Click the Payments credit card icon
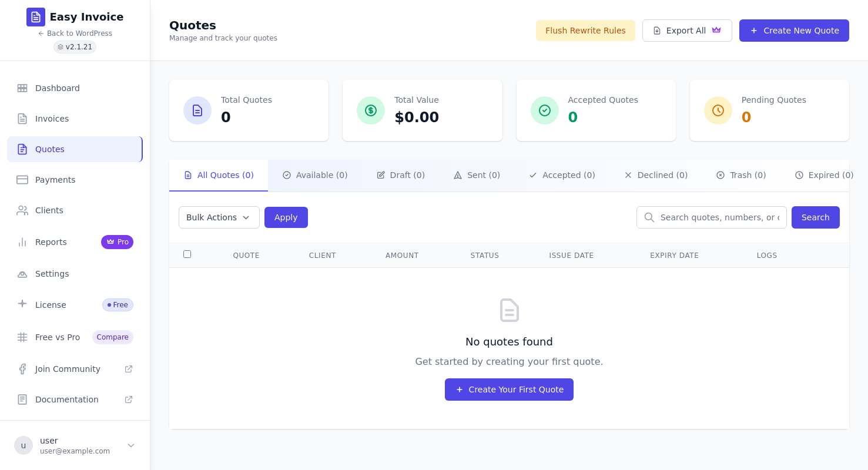 coord(22,180)
